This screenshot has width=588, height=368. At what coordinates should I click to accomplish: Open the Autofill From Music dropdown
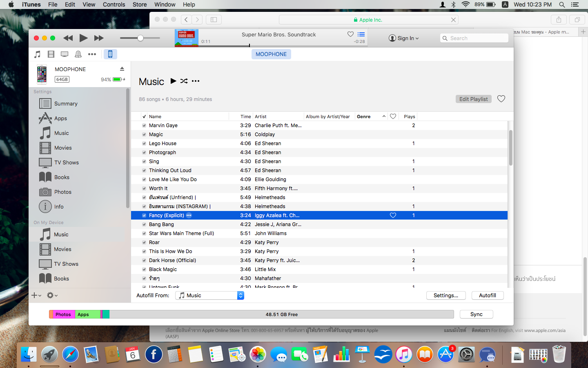pyautogui.click(x=209, y=295)
